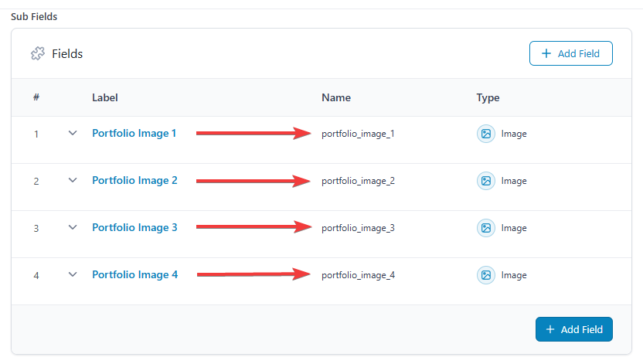Click row number 3 handle
Screen dimensions: 643x364
(x=36, y=229)
